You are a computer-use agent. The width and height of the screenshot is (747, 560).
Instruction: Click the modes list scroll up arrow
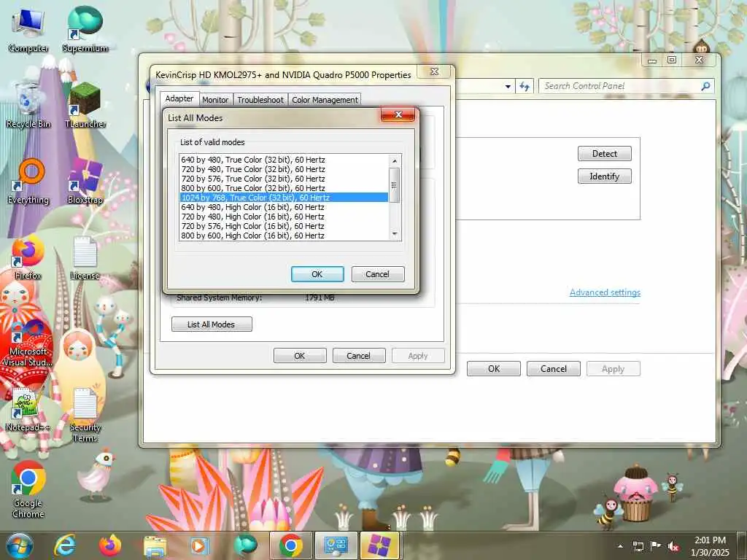395,161
